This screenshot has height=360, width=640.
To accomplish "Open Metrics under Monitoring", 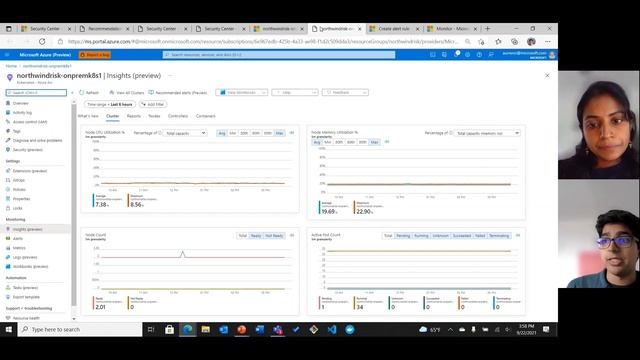I will pyautogui.click(x=19, y=248).
